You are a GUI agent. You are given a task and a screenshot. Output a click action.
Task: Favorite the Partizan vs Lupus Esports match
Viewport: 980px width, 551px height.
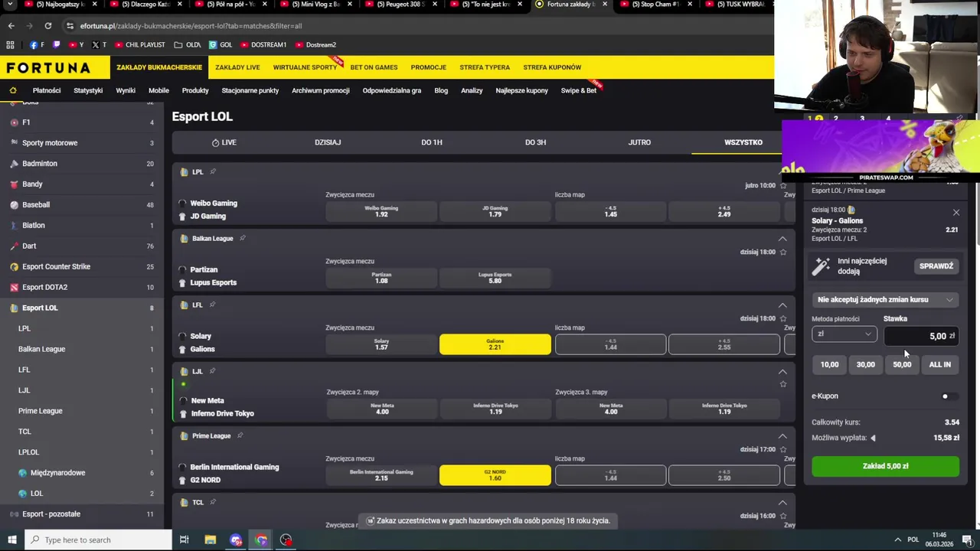coord(782,252)
